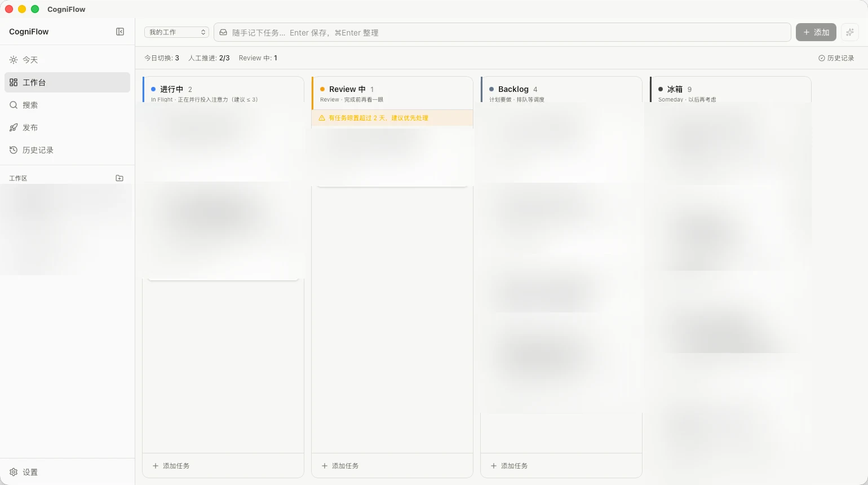Click the 今日切换: 3 stat
Screen dimensions: 868x485
click(x=162, y=58)
